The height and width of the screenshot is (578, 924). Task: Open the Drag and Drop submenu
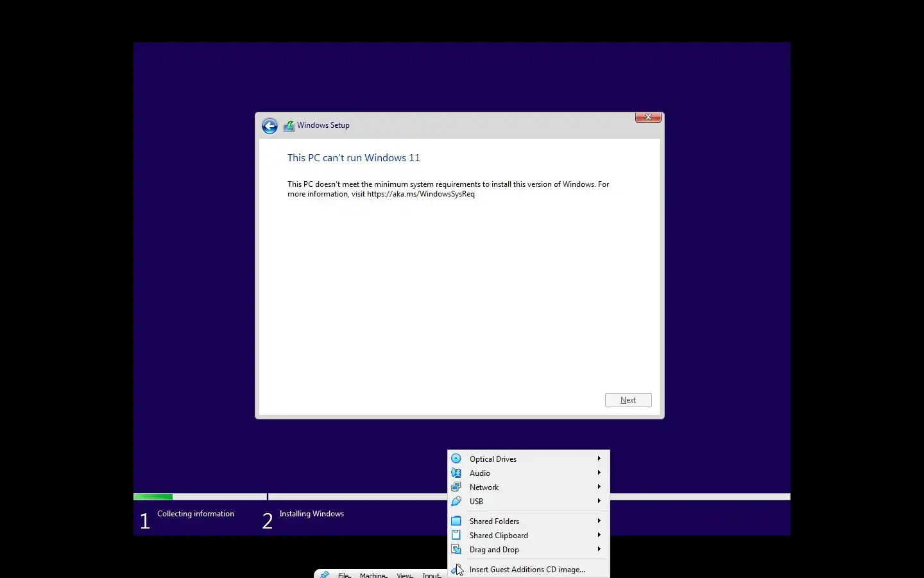(528, 549)
